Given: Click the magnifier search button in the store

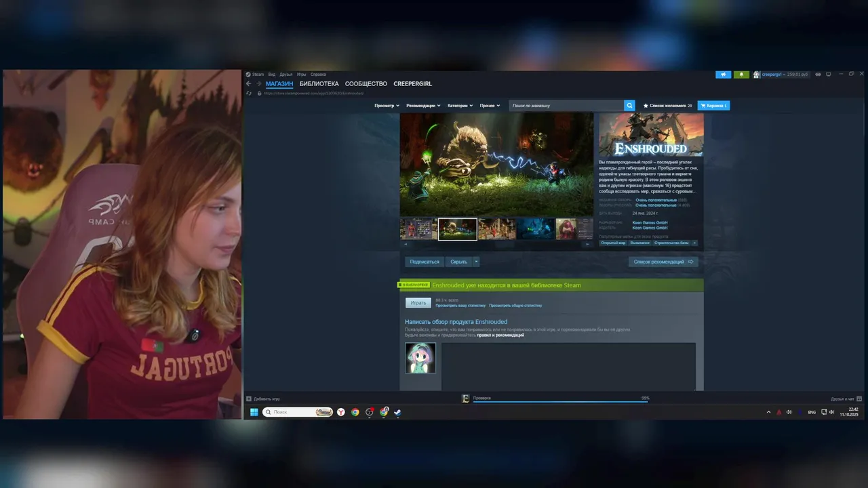Looking at the screenshot, I should tap(629, 106).
